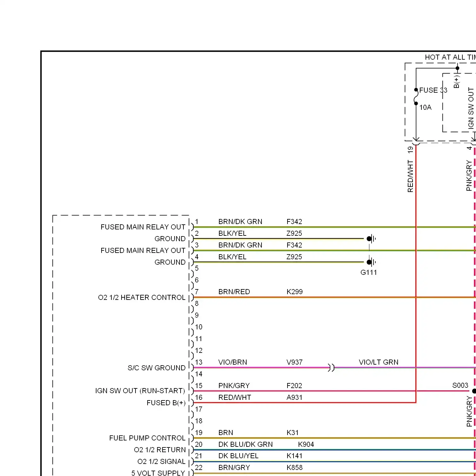Click BLK/YEL wire color on pin 2
Image resolution: width=476 pixels, height=476 pixels.
232,233
